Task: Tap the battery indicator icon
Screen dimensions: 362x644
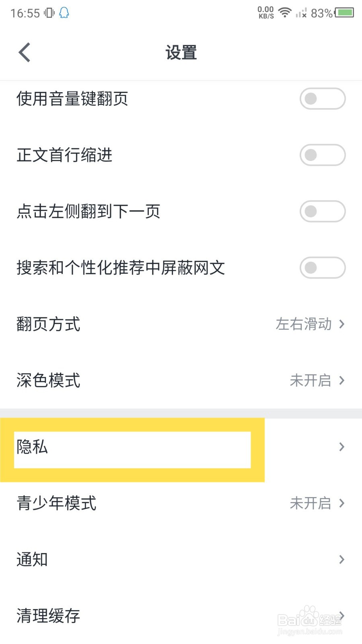Action: (x=344, y=12)
